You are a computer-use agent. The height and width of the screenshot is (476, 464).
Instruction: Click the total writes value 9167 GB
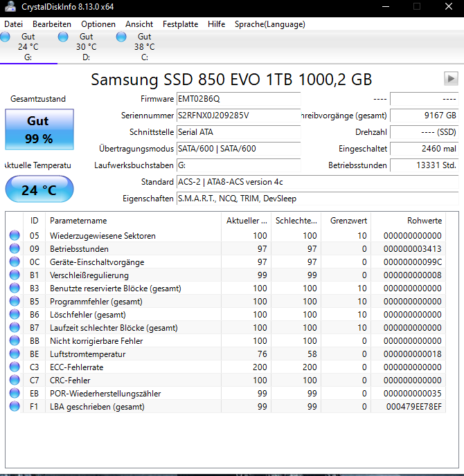tap(425, 116)
